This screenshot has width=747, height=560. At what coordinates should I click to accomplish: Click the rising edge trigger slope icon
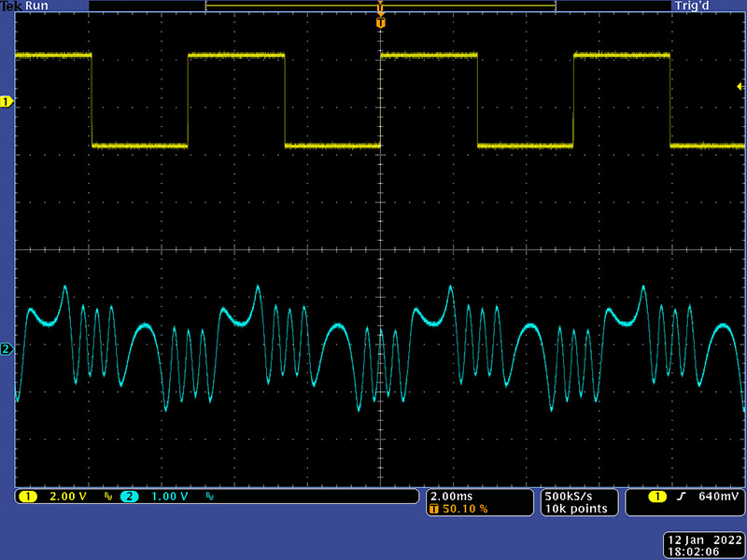point(682,497)
